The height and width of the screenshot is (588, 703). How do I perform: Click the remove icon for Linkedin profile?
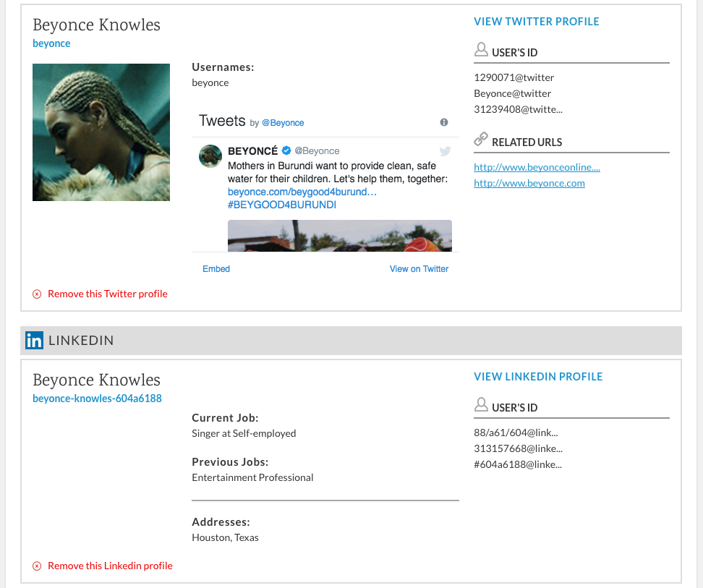click(37, 566)
